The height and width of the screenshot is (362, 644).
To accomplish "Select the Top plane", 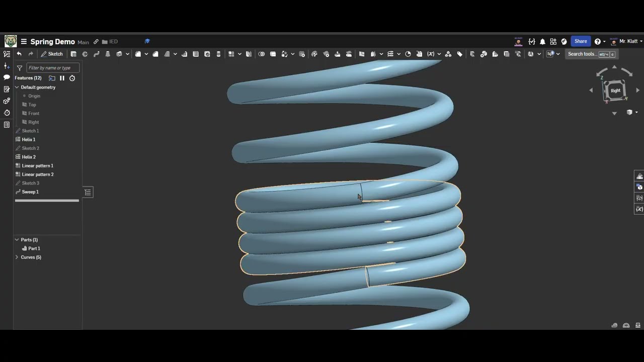I will 32,105.
